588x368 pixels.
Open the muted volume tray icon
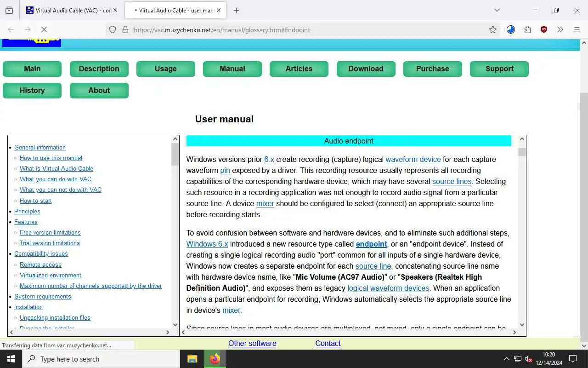pyautogui.click(x=528, y=359)
